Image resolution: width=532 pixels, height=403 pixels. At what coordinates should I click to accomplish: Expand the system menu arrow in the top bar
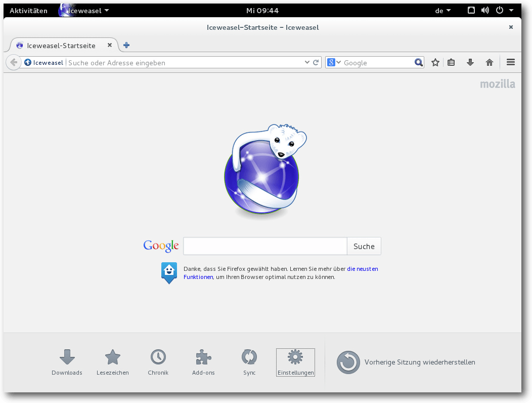[x=511, y=11]
